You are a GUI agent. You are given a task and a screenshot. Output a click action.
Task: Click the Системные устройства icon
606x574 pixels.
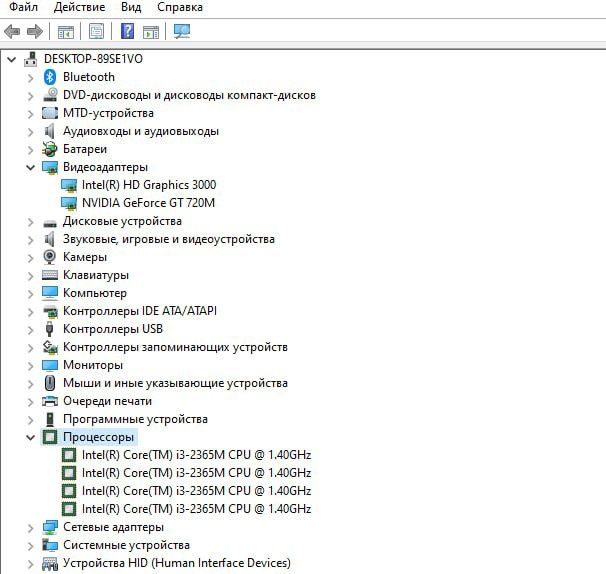coord(50,545)
